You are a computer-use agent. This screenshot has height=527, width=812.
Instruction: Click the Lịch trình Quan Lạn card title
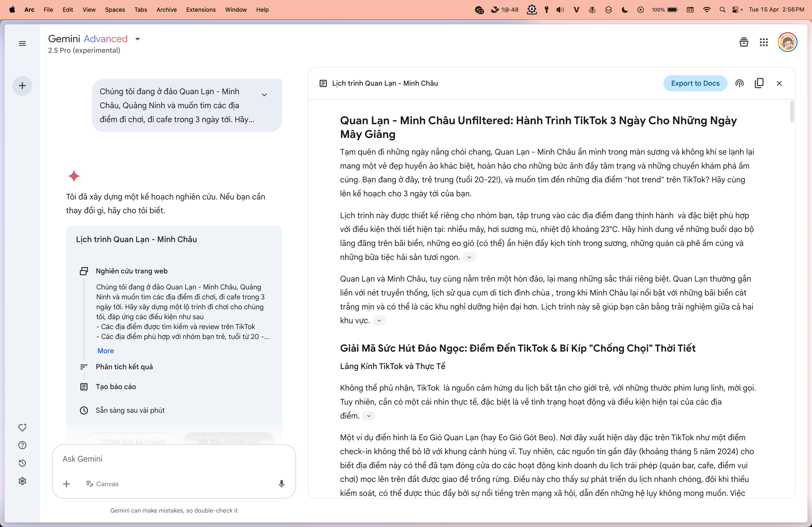tap(136, 239)
